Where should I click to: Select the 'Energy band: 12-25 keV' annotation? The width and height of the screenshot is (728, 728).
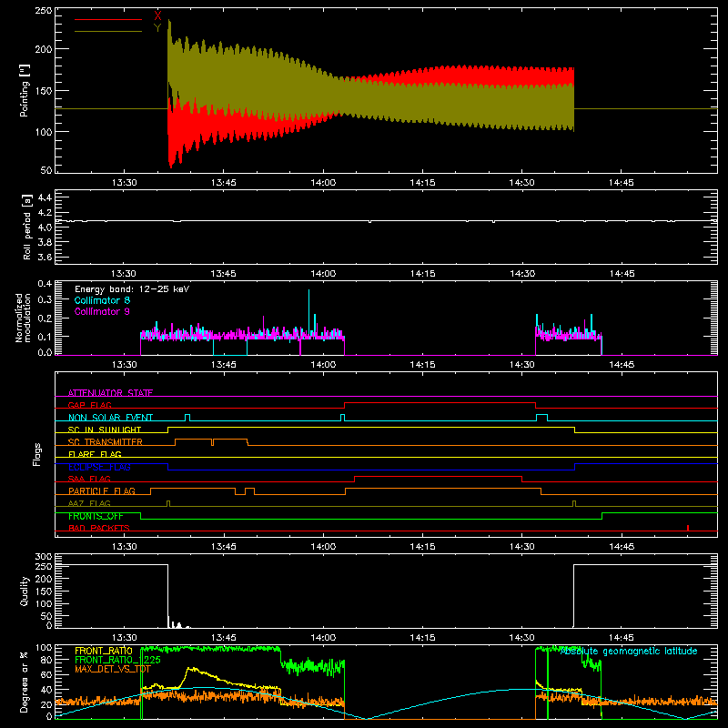click(x=132, y=289)
